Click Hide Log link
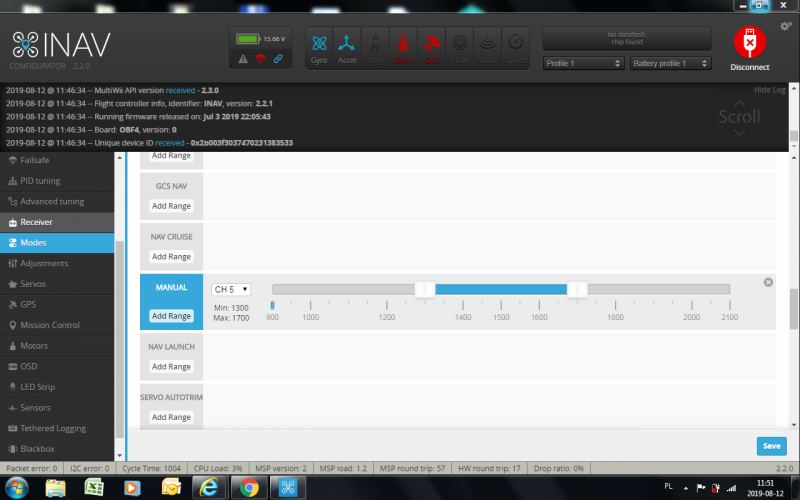The height and width of the screenshot is (500, 800). [x=769, y=90]
